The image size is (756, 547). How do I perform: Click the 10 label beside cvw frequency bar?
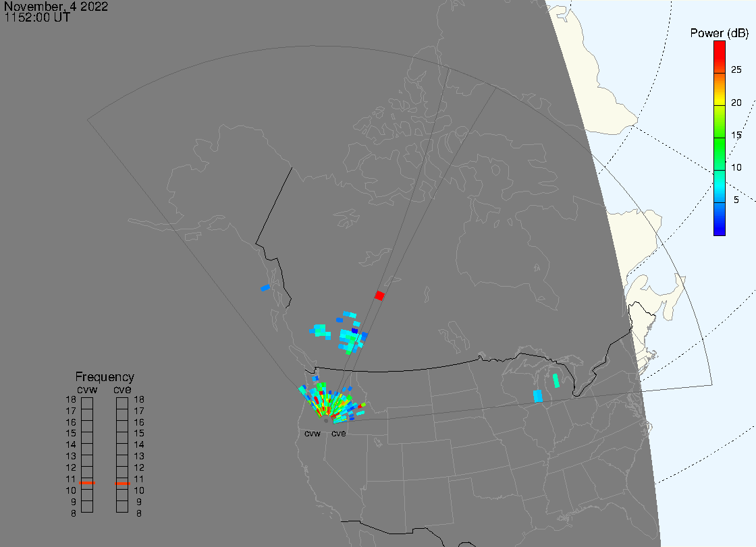(x=71, y=490)
